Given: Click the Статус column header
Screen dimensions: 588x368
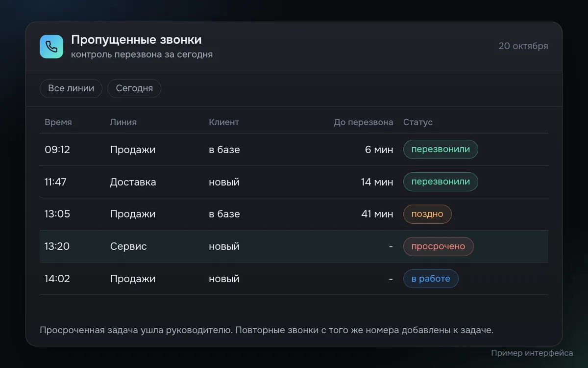Looking at the screenshot, I should pos(418,122).
